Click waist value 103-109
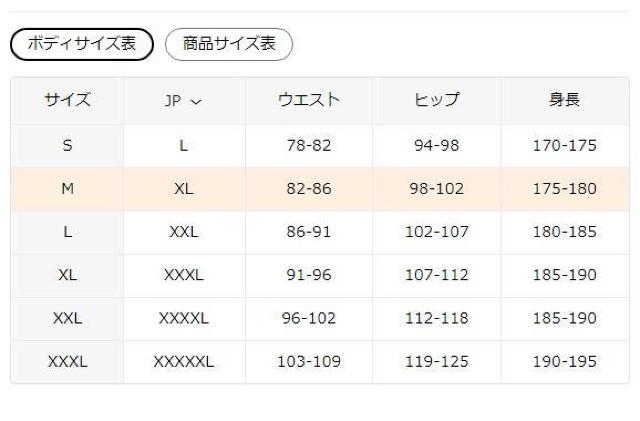The height and width of the screenshot is (421, 640). coord(309,361)
